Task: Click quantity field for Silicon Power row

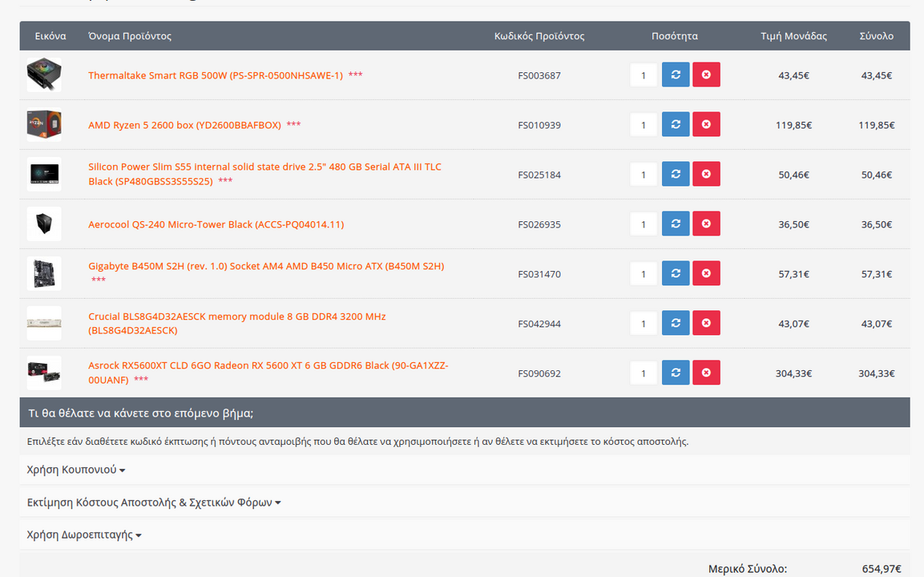Action: (644, 174)
